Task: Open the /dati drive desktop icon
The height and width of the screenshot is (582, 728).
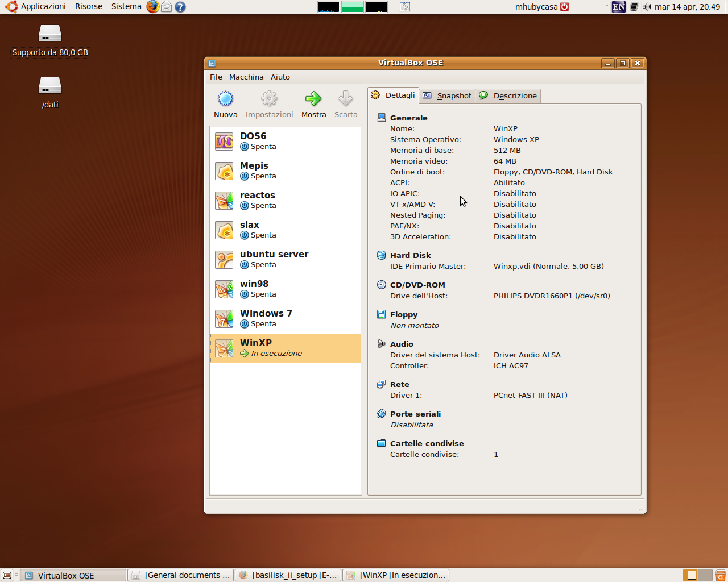Action: point(50,93)
